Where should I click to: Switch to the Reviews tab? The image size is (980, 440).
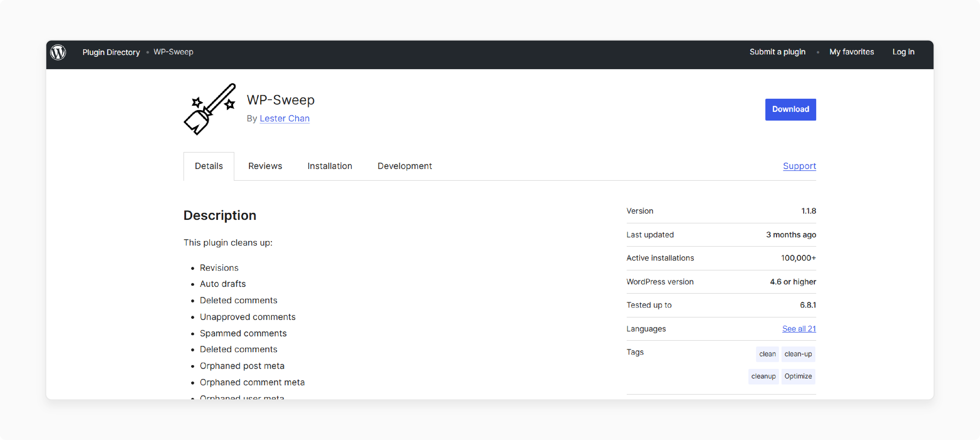tap(265, 166)
